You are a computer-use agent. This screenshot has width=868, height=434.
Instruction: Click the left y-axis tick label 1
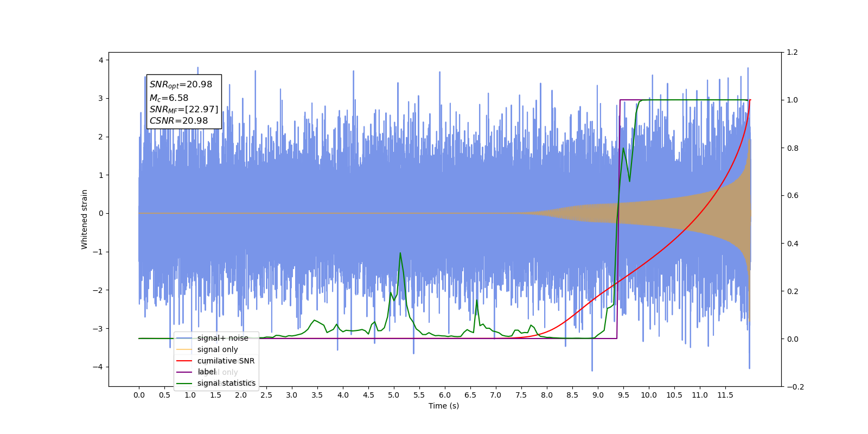(x=101, y=175)
